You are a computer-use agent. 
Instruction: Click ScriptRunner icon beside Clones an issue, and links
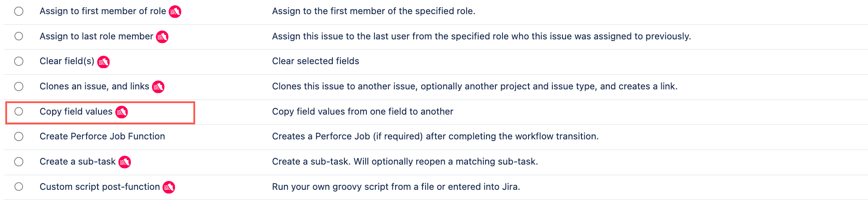click(158, 87)
